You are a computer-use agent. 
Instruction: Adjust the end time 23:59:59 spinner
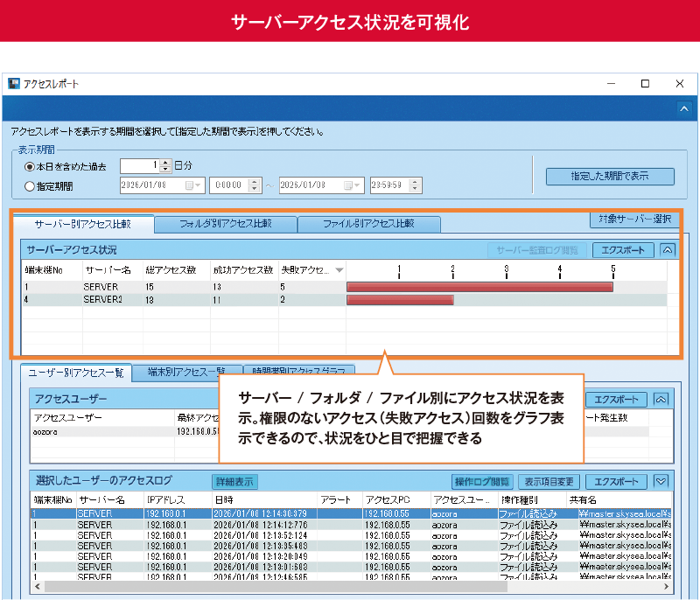point(414,185)
